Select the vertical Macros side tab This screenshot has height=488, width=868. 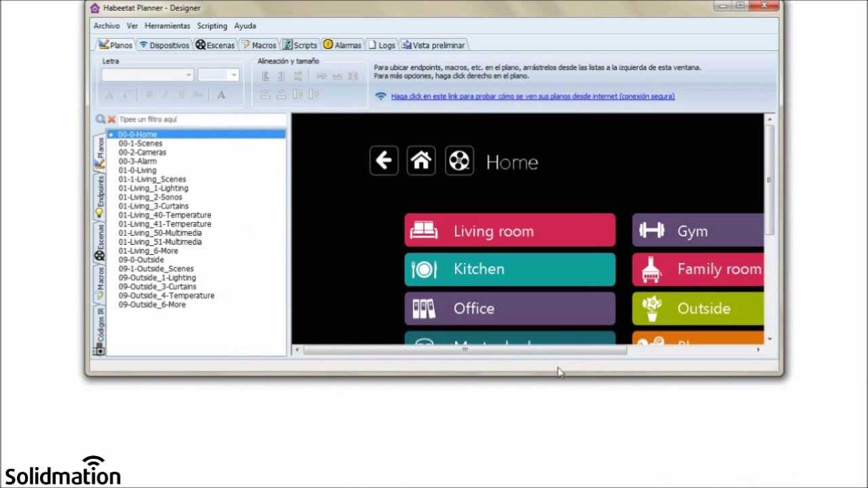100,285
